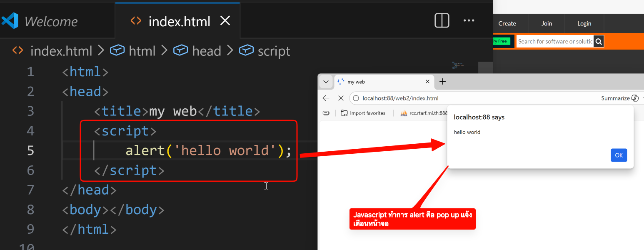Expand the head breadcrumb segment
The width and height of the screenshot is (644, 250).
point(206,51)
